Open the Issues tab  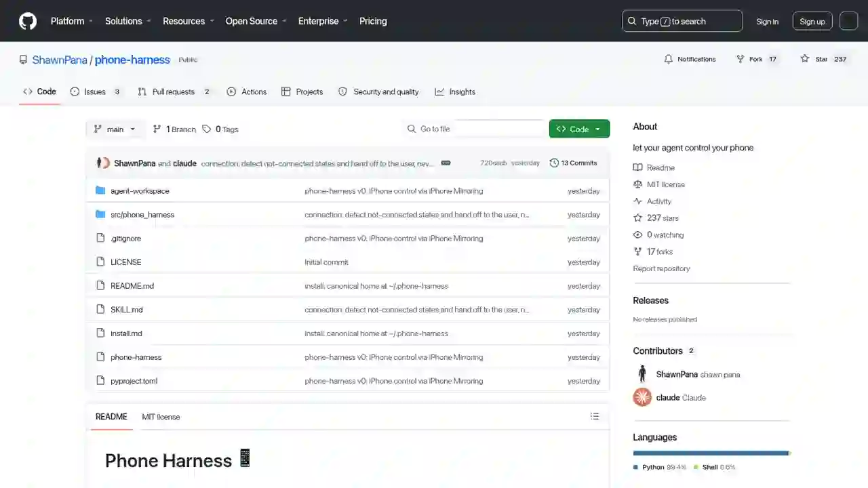[96, 91]
